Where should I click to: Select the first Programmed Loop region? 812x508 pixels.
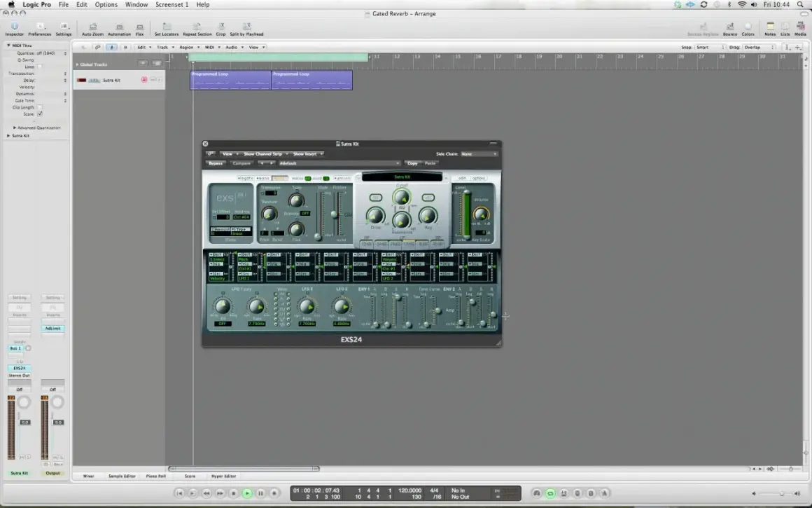tap(230, 80)
